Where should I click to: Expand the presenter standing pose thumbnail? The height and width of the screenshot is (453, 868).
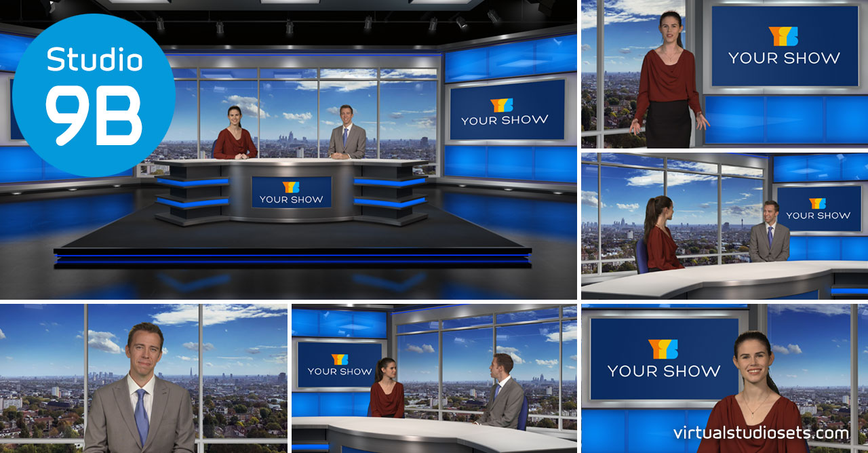[x=722, y=76]
